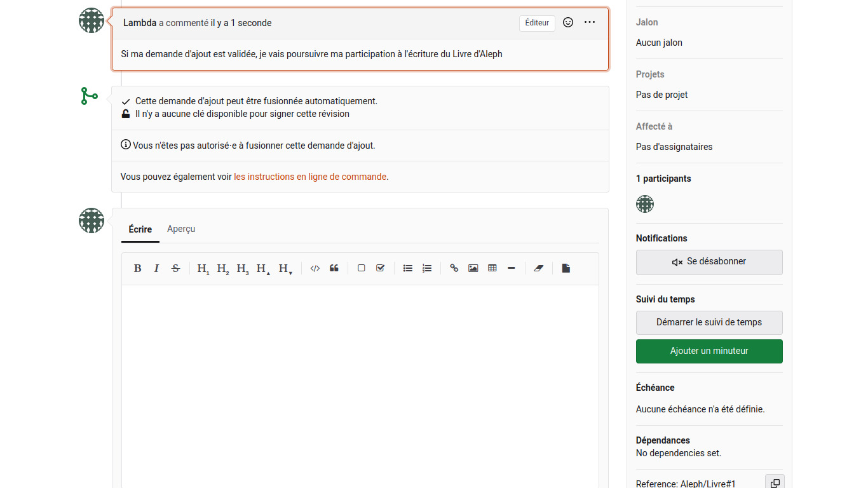Image resolution: width=868 pixels, height=488 pixels.
Task: Add an unchecked checkbox item
Action: pyautogui.click(x=361, y=268)
